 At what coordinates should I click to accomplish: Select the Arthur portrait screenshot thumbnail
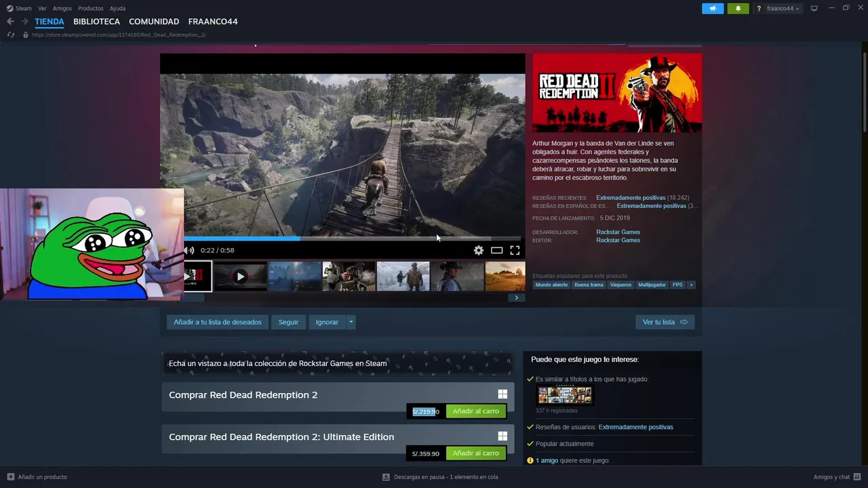coord(457,277)
